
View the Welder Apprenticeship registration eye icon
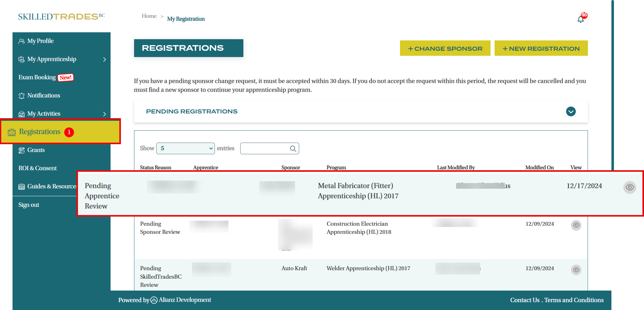[576, 270]
